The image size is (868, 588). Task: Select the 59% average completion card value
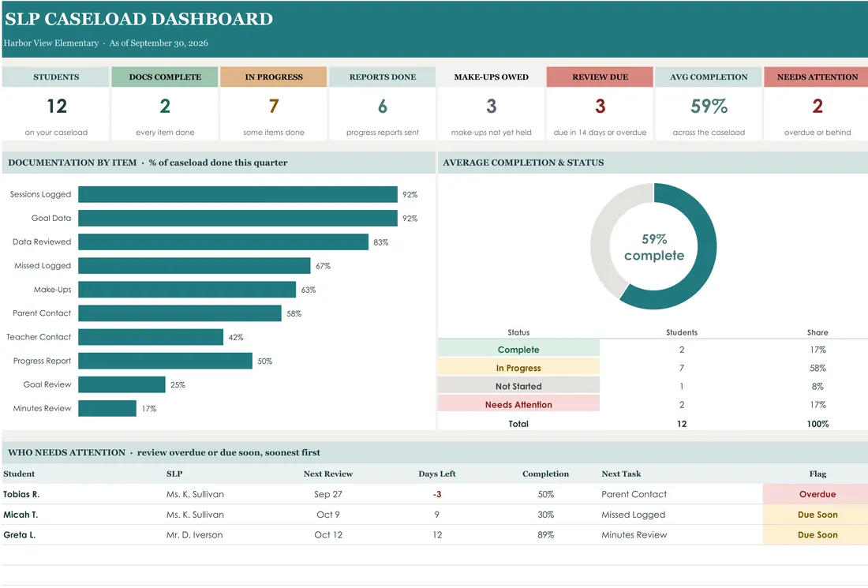click(709, 107)
